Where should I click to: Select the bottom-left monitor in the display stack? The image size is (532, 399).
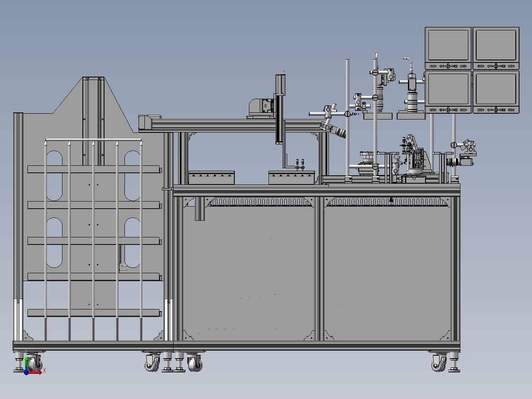click(448, 92)
